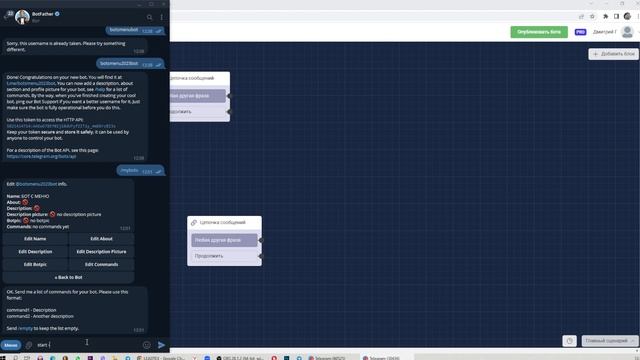The image size is (640, 360).
Task: Focus the Telegram message input field
Action: pos(88,345)
